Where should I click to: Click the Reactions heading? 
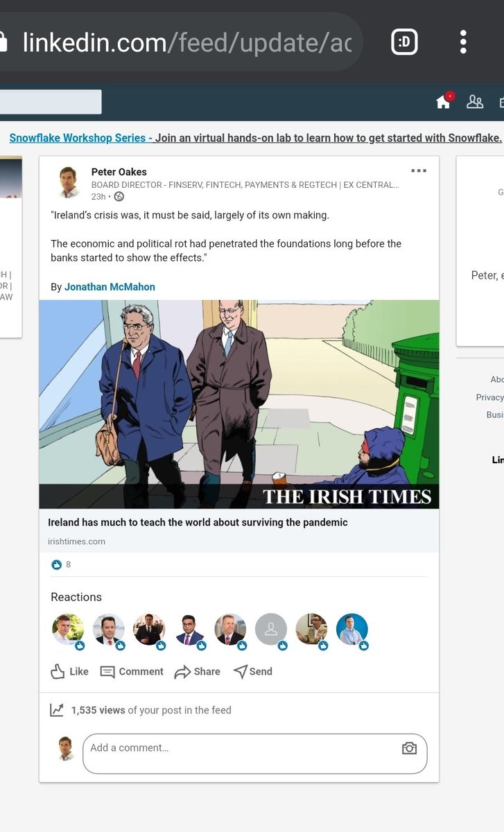pyautogui.click(x=76, y=597)
